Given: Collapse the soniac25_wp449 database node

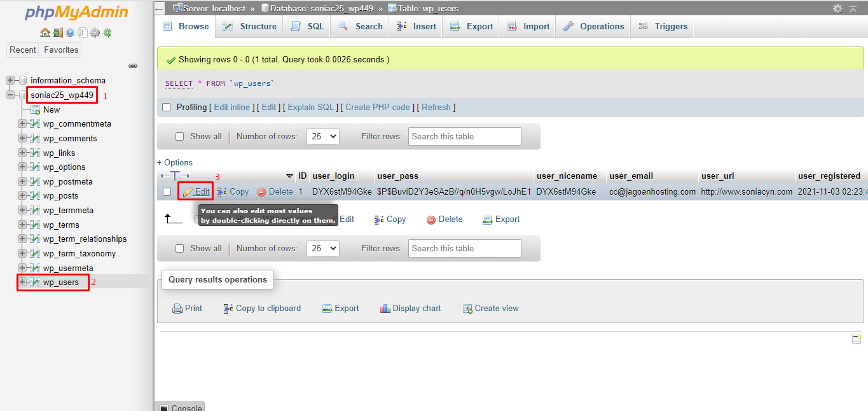Looking at the screenshot, I should (10, 95).
